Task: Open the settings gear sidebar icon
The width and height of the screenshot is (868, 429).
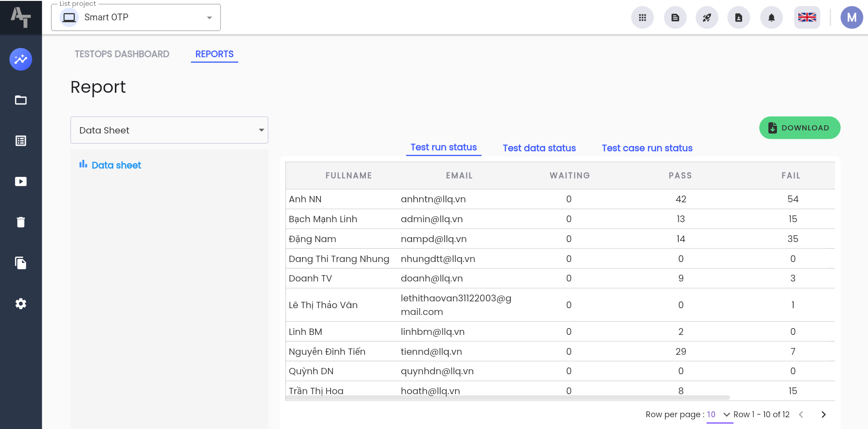Action: (x=21, y=304)
